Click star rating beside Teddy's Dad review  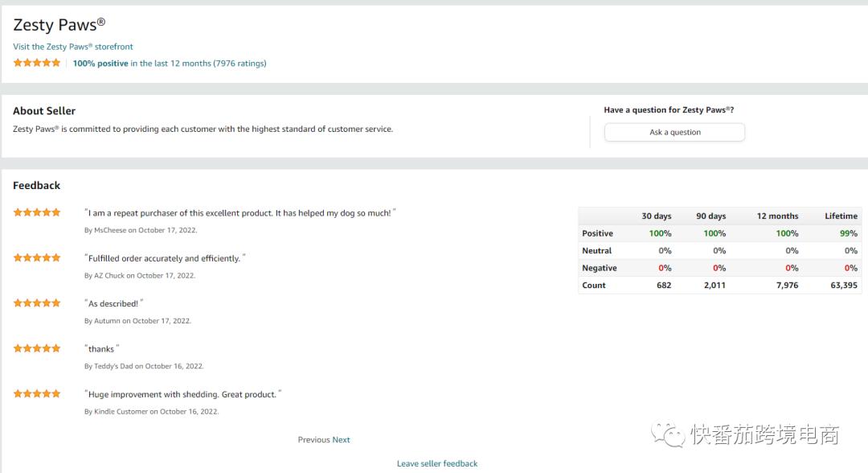pyautogui.click(x=36, y=348)
